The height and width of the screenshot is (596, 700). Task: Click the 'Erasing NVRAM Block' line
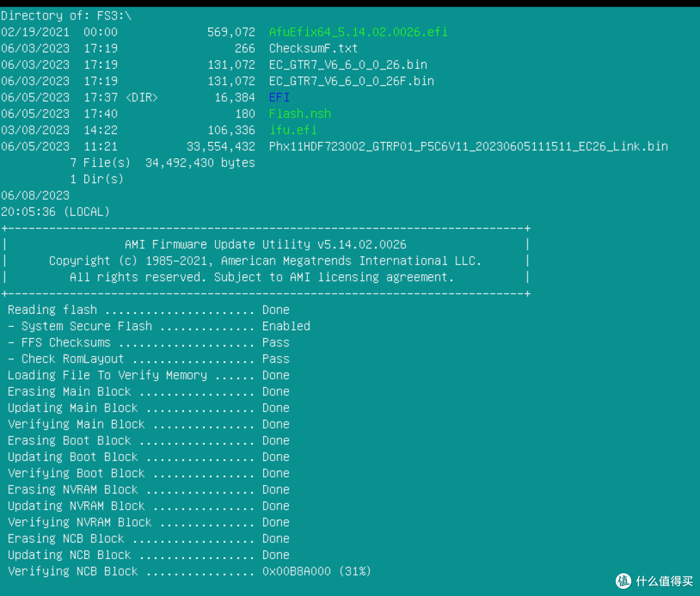tap(148, 490)
